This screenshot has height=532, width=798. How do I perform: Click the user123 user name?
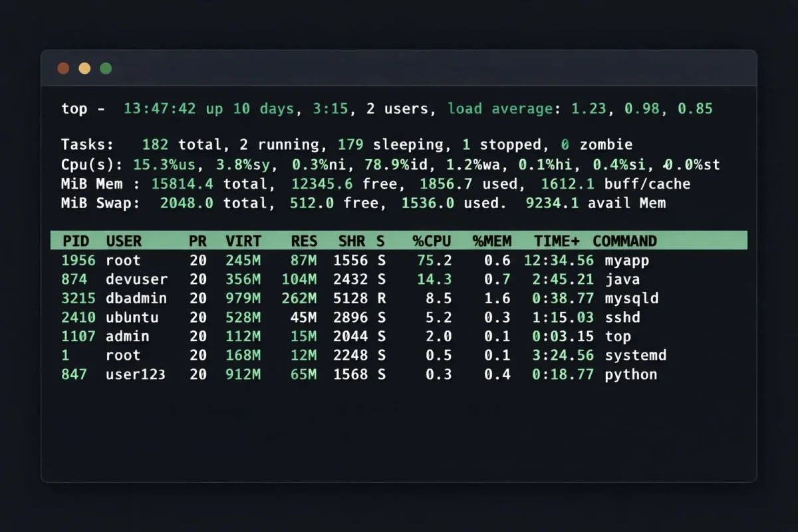coord(136,374)
